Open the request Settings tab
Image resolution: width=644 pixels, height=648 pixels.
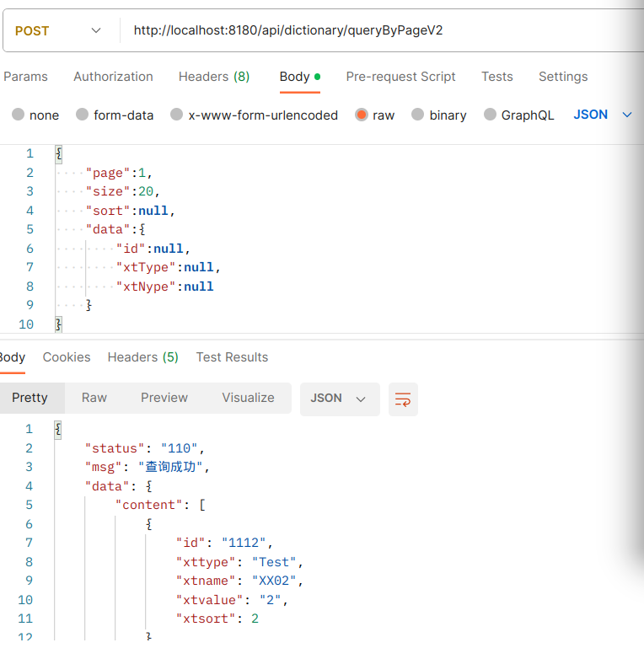pyautogui.click(x=563, y=77)
